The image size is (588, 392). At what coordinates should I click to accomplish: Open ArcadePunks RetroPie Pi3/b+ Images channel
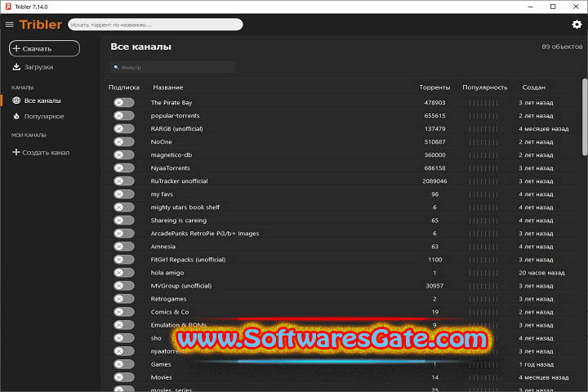(205, 234)
